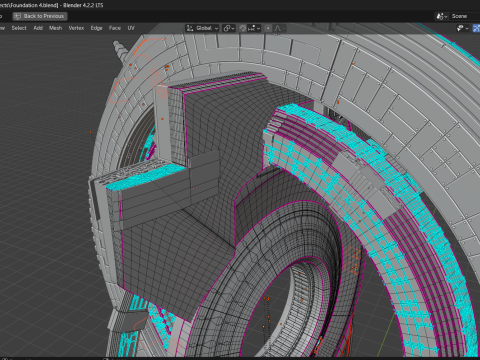480x360 pixels.
Task: Open the Global transform orientation dropdown
Action: pyautogui.click(x=202, y=28)
